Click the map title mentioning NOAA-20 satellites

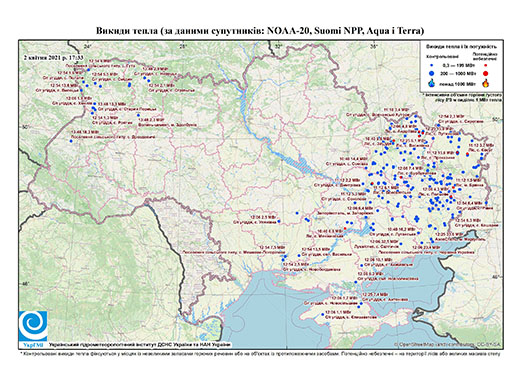pyautogui.click(x=260, y=31)
